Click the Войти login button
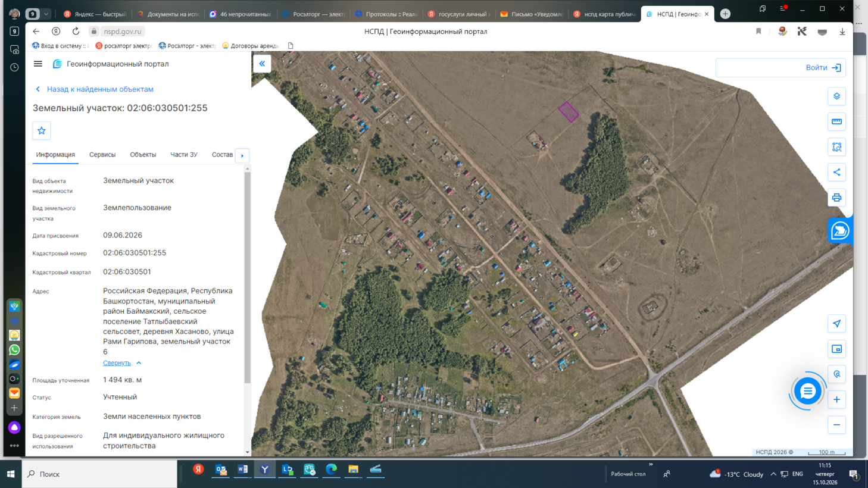868x488 pixels. pyautogui.click(x=823, y=68)
